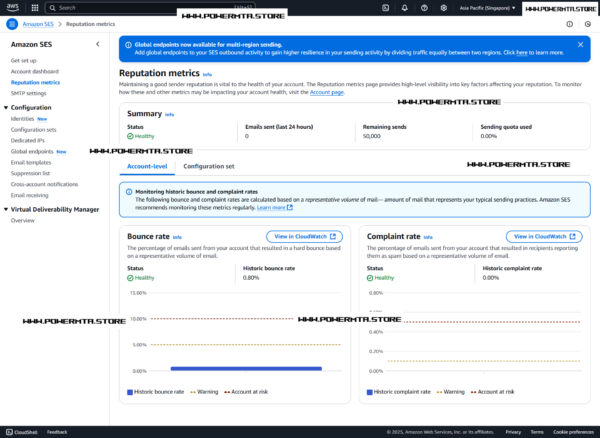
Task: Select Reputation metrics in sidebar
Action: point(36,83)
